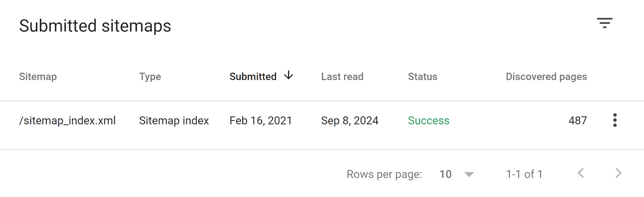
Task: Go to the previous page arrow
Action: pos(581,173)
